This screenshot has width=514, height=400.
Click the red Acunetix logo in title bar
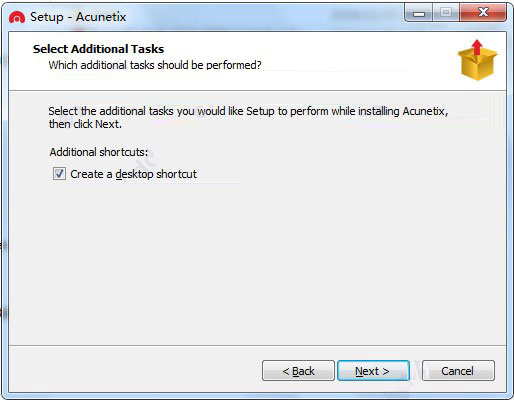click(x=17, y=17)
